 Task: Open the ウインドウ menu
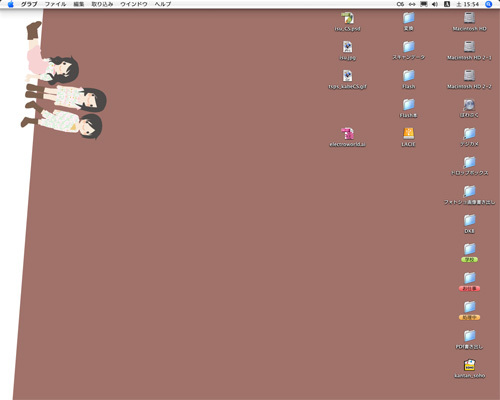[x=134, y=4]
